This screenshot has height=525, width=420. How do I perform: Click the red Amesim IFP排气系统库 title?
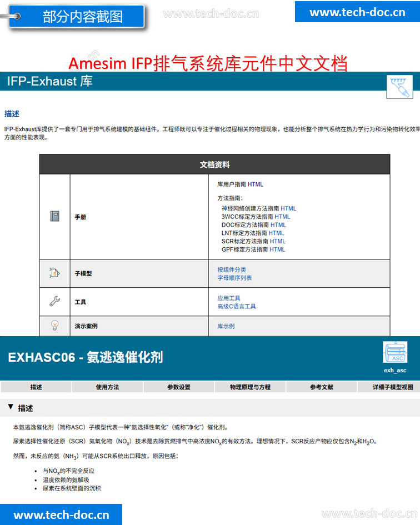coord(208,63)
